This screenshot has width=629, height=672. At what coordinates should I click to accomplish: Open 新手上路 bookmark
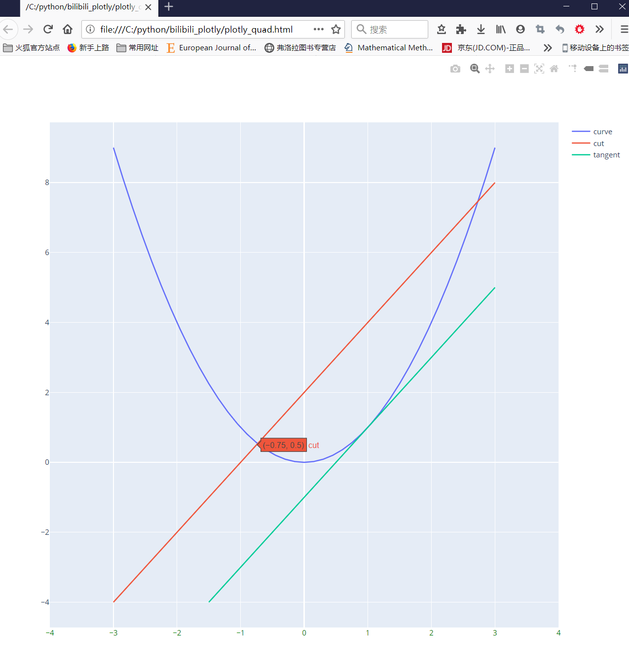(x=88, y=47)
